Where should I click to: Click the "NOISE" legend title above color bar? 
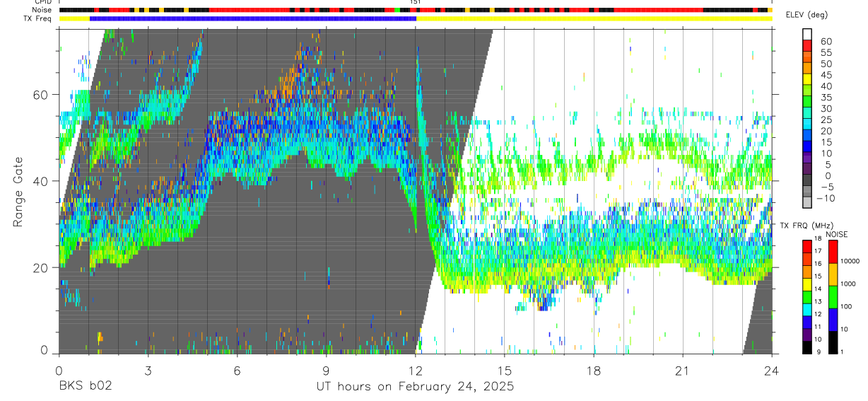pyautogui.click(x=836, y=234)
